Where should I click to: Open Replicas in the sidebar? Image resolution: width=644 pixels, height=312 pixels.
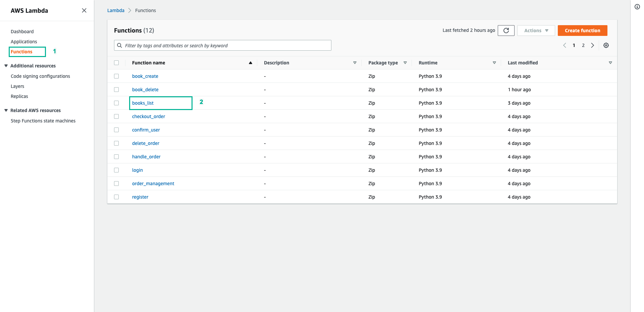click(19, 96)
